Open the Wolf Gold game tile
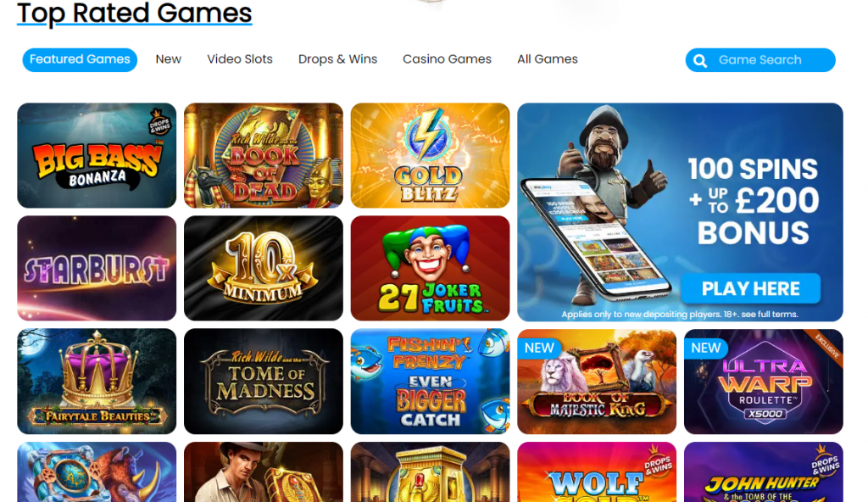The width and height of the screenshot is (868, 502). (597, 472)
